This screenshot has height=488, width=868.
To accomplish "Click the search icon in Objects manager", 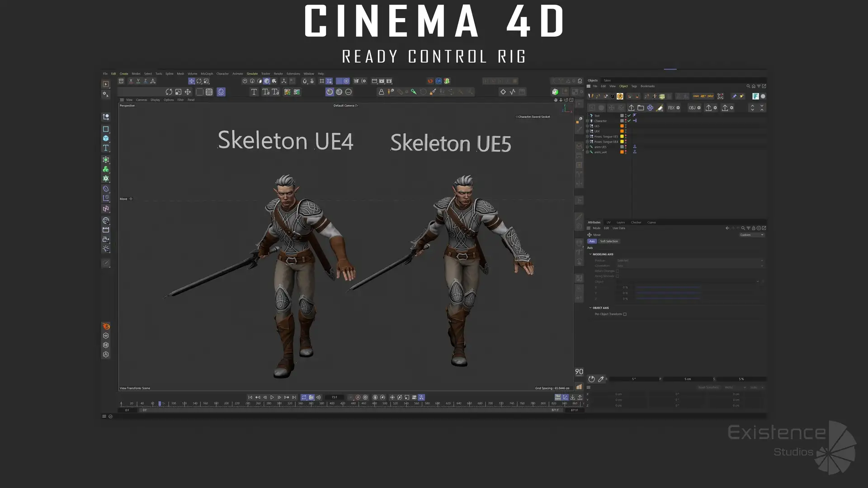I will [748, 86].
